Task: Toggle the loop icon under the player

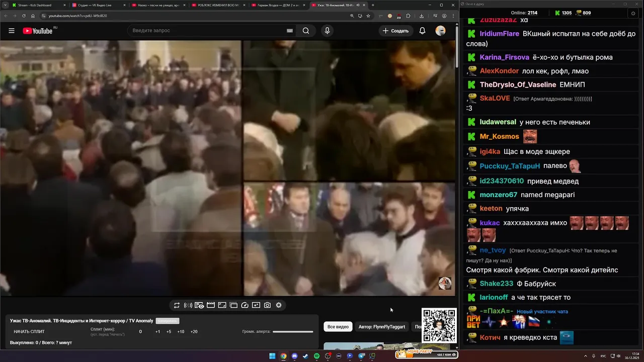Action: (x=177, y=305)
